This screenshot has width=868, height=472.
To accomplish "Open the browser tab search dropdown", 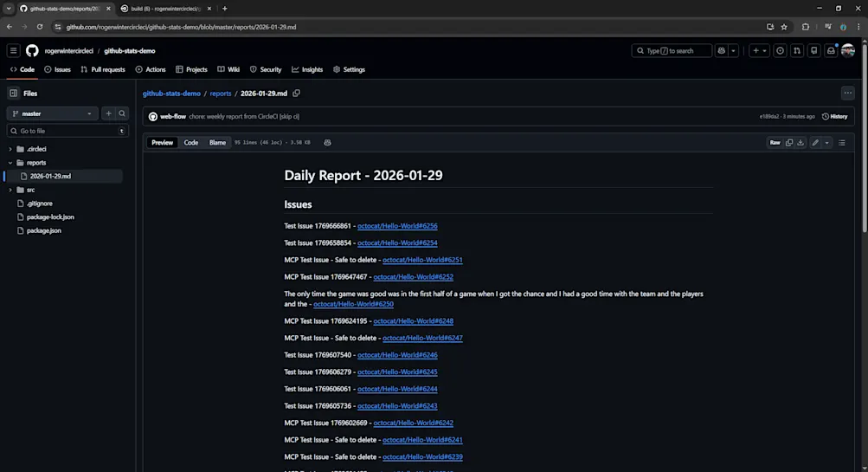I will click(x=9, y=9).
